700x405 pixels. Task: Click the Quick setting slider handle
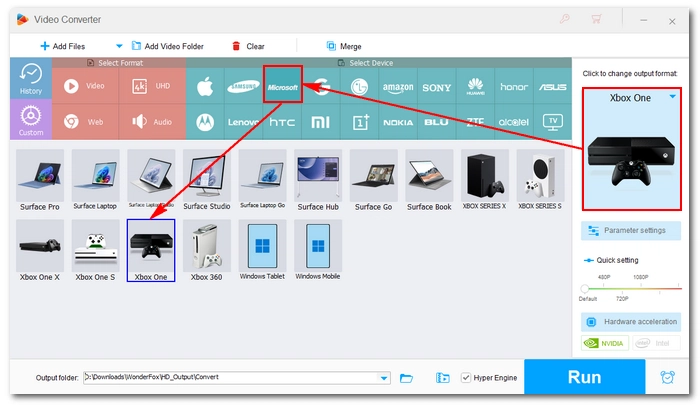point(584,288)
